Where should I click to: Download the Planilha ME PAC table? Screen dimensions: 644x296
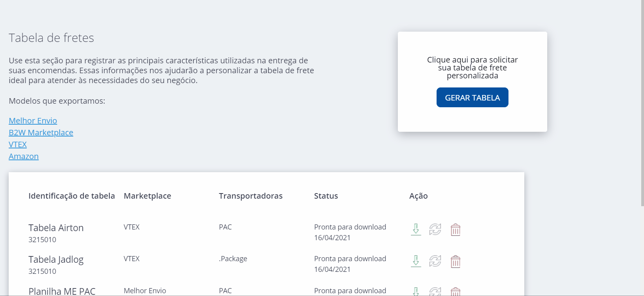(416, 292)
